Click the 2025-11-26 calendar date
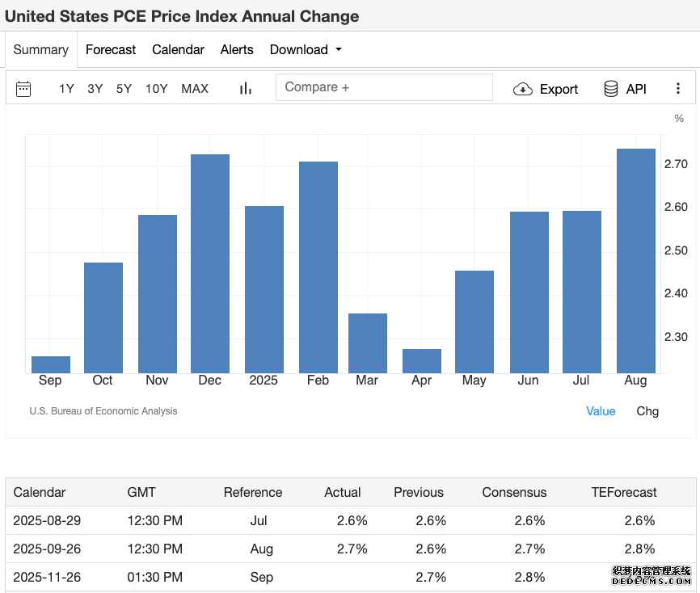The image size is (700, 593). (47, 577)
